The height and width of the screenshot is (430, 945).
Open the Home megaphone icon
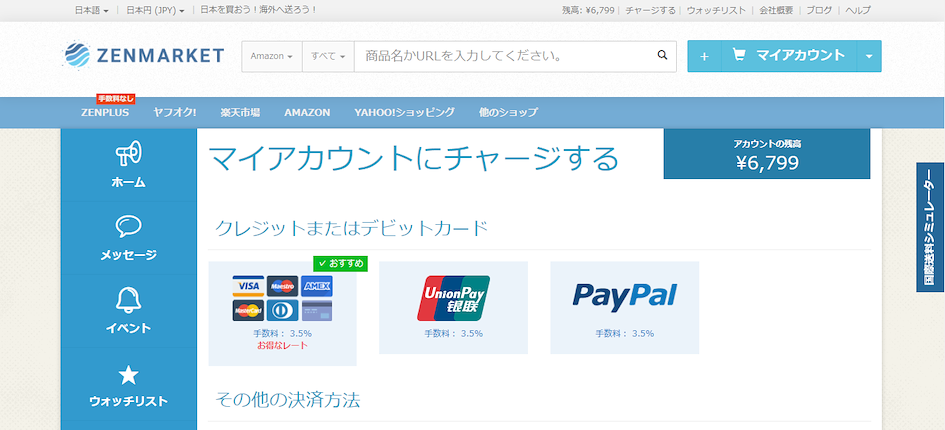pyautogui.click(x=128, y=153)
